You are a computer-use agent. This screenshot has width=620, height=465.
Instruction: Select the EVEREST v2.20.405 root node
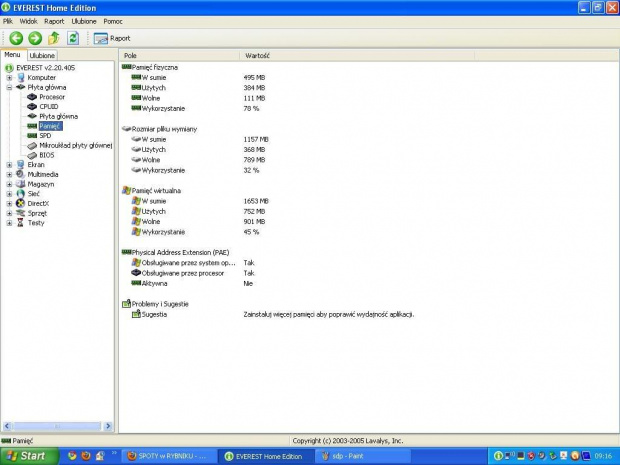[x=45, y=68]
